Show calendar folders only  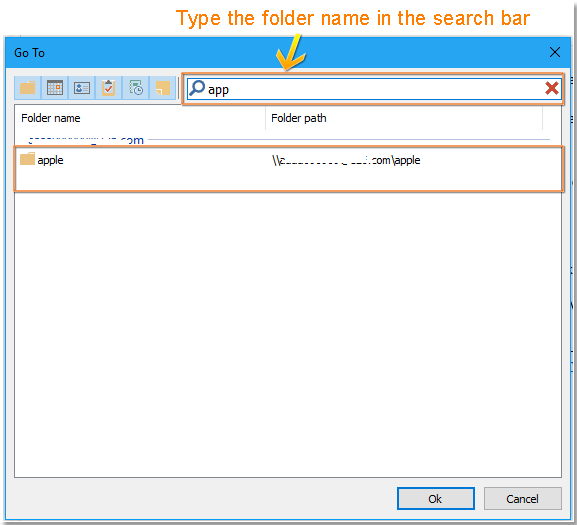click(x=55, y=88)
